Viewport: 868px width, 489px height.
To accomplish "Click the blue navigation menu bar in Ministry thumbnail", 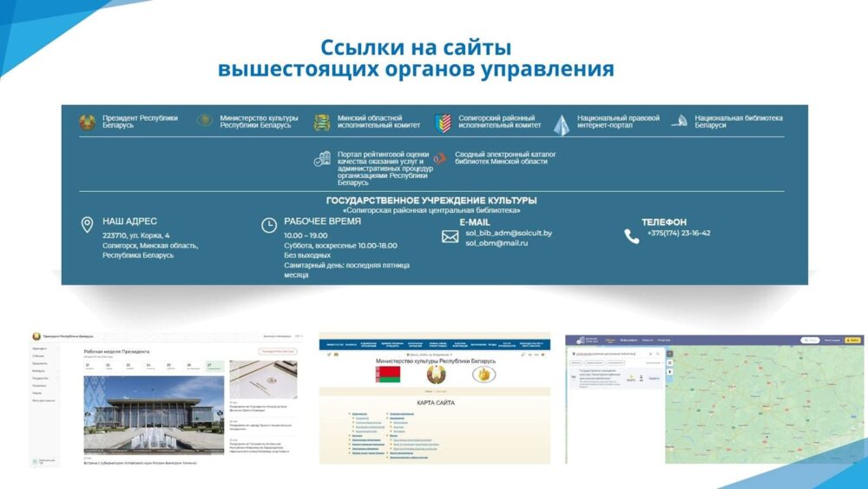I will 435,345.
